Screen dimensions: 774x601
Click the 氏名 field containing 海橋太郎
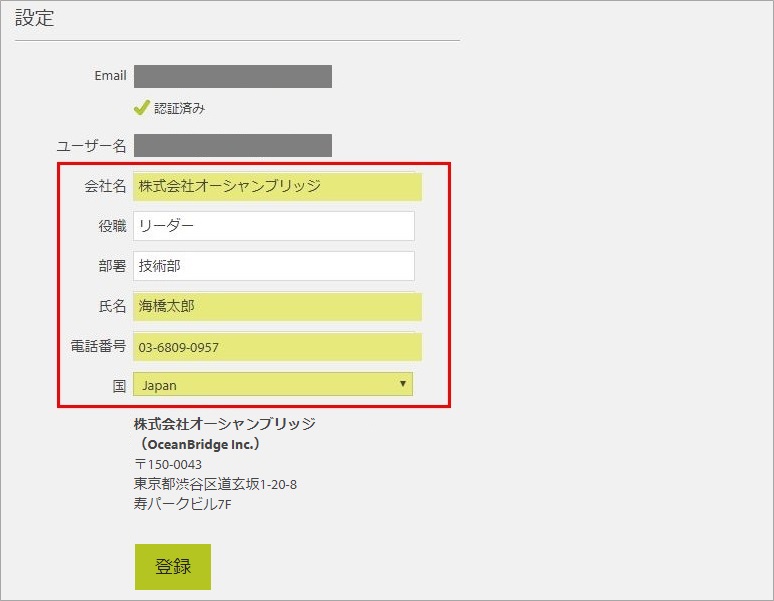pyautogui.click(x=277, y=306)
